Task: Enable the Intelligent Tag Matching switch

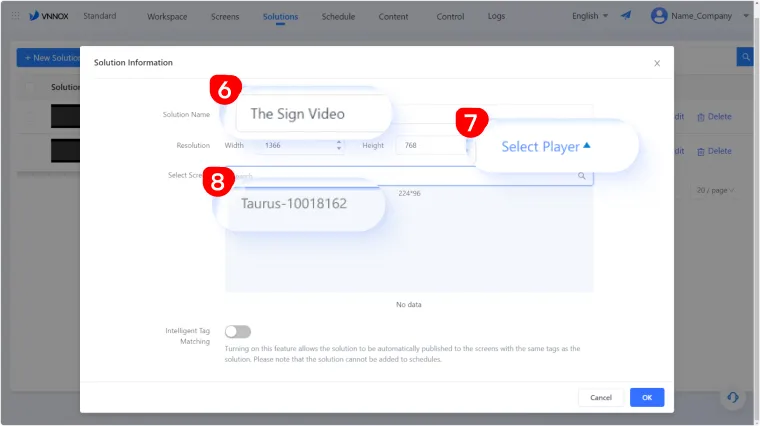Action: click(x=238, y=331)
